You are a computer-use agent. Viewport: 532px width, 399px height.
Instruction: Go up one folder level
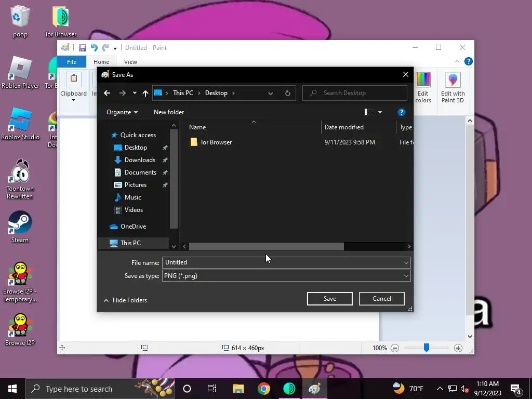point(145,94)
